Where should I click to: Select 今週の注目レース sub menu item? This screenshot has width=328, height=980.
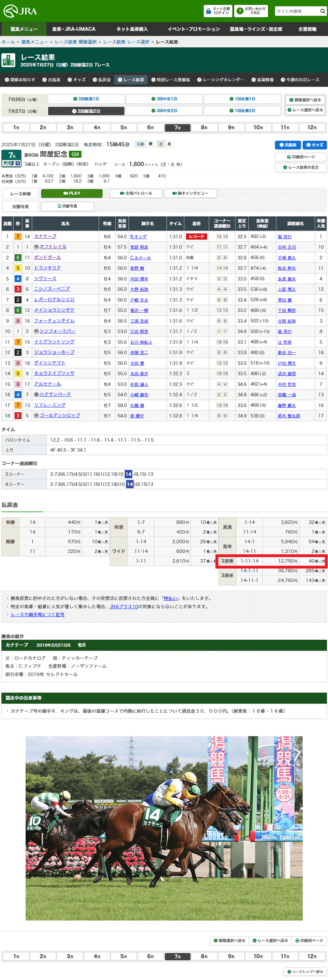[300, 80]
